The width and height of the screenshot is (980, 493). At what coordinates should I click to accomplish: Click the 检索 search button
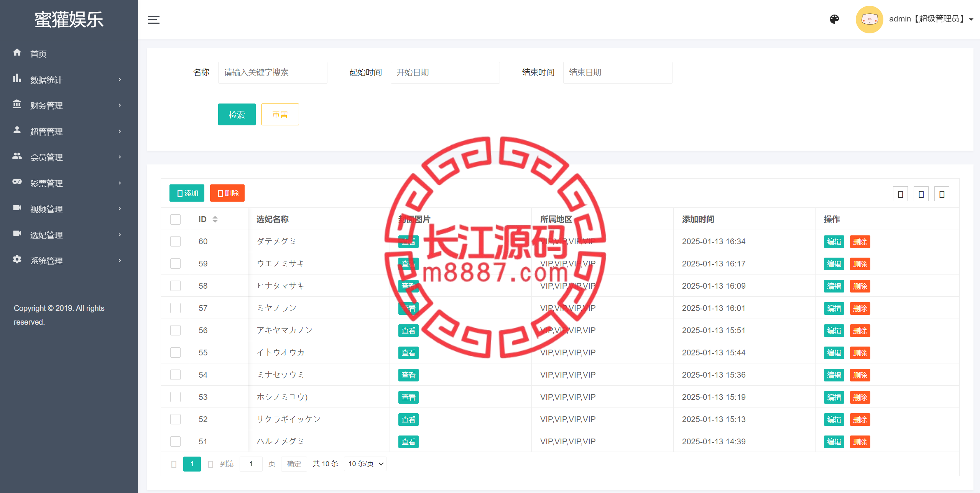[237, 114]
